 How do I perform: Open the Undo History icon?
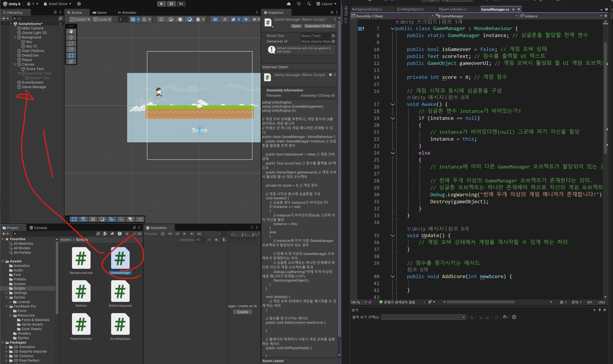299,4
